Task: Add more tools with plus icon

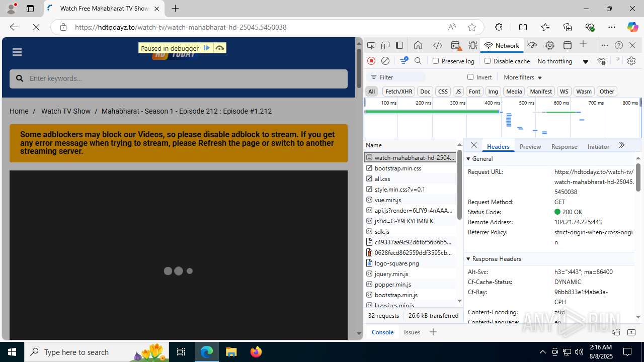Action: (584, 45)
